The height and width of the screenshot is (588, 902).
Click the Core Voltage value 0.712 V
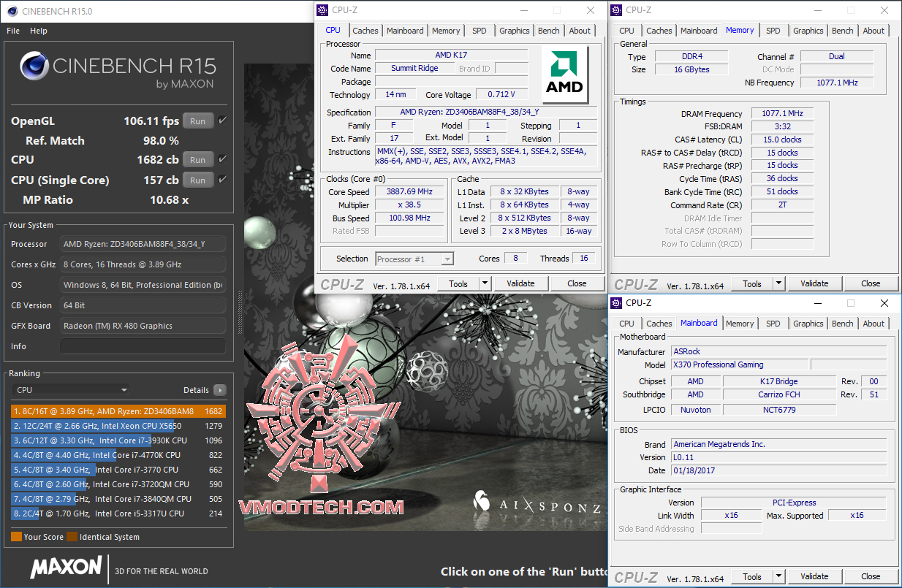(501, 94)
